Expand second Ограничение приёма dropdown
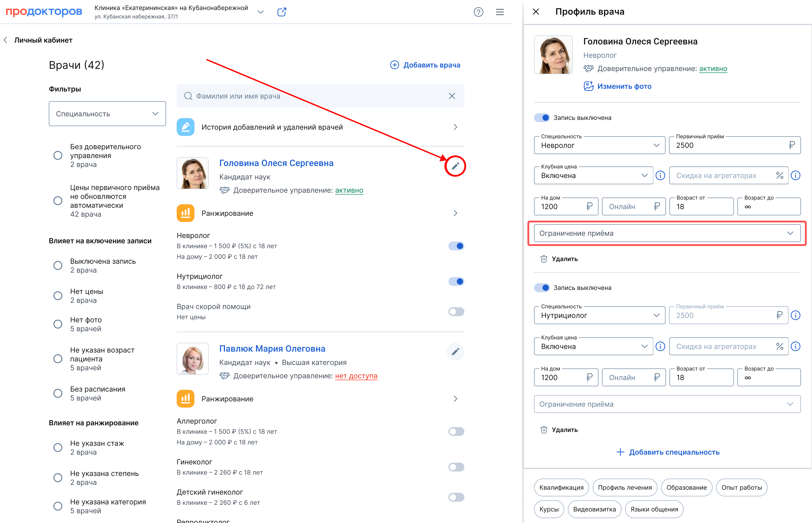812x523 pixels. 667,404
